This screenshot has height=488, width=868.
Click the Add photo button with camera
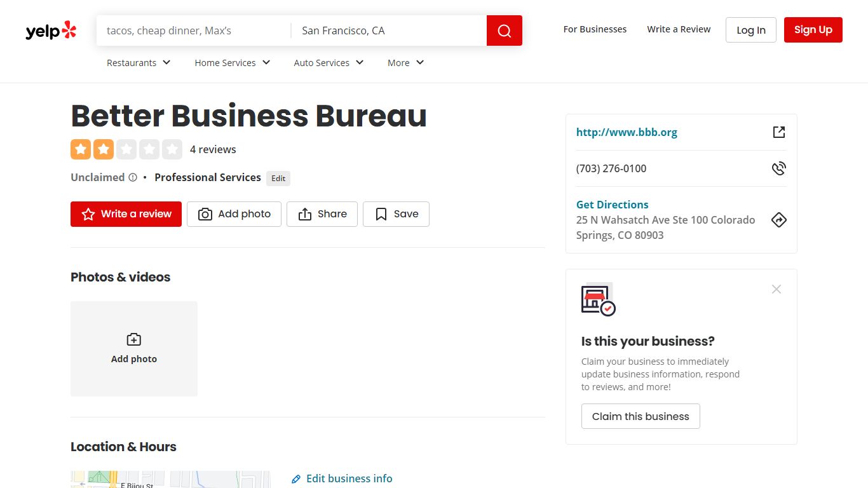(234, 214)
